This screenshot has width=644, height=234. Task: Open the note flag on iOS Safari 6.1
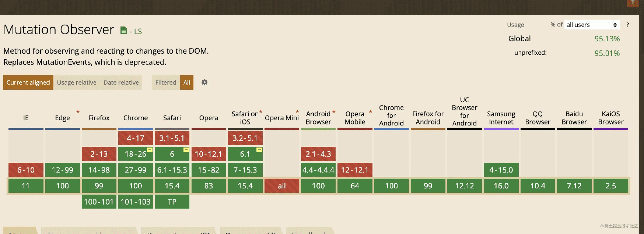click(259, 149)
